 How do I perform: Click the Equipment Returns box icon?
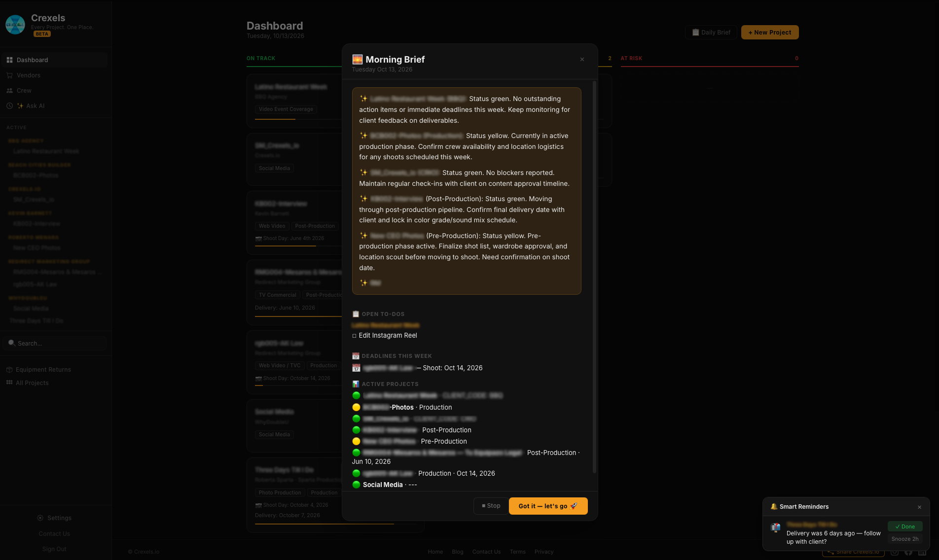[9, 370]
